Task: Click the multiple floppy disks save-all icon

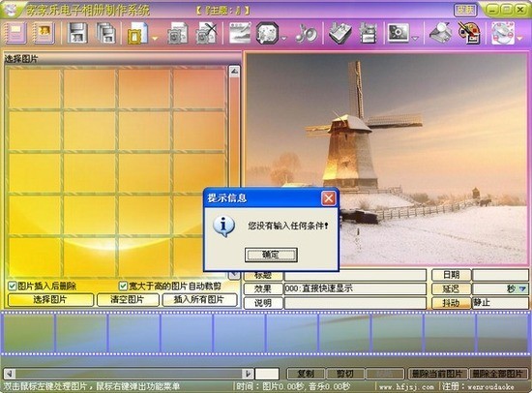Action: tap(106, 33)
